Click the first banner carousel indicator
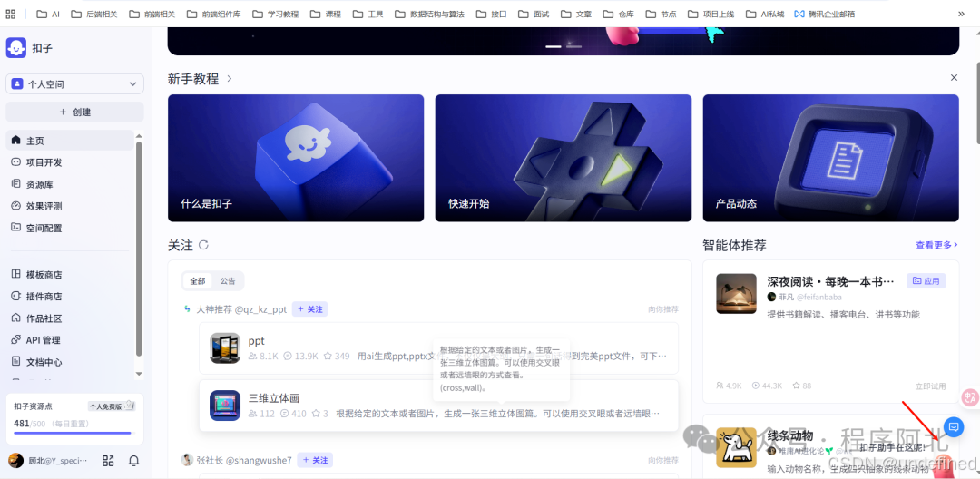 click(554, 46)
